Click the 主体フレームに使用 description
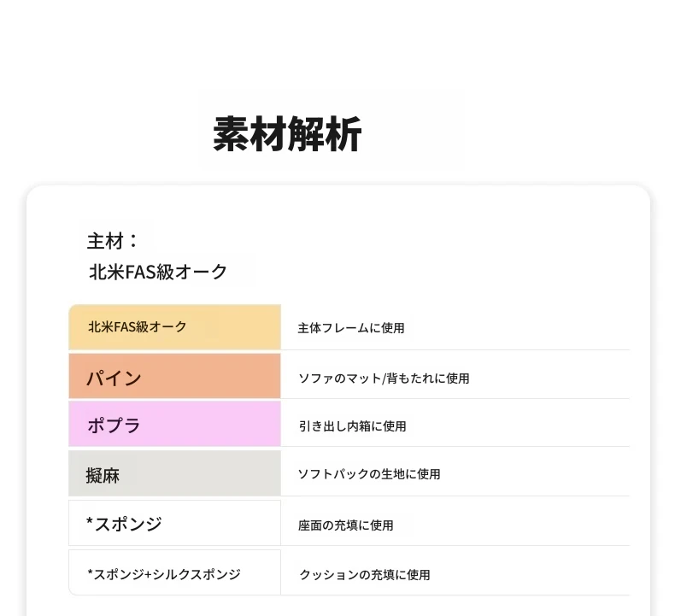Viewport: 675px width, 616px height. [x=351, y=328]
